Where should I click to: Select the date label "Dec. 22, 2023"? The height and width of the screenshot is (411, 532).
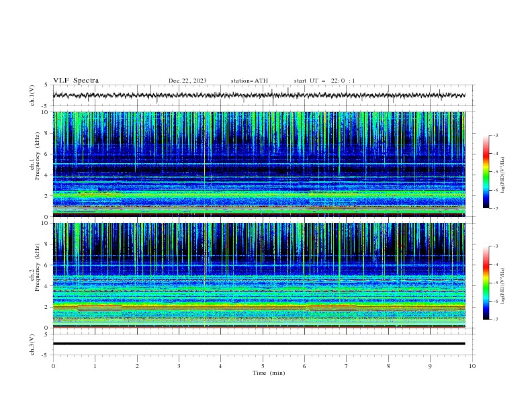click(187, 81)
